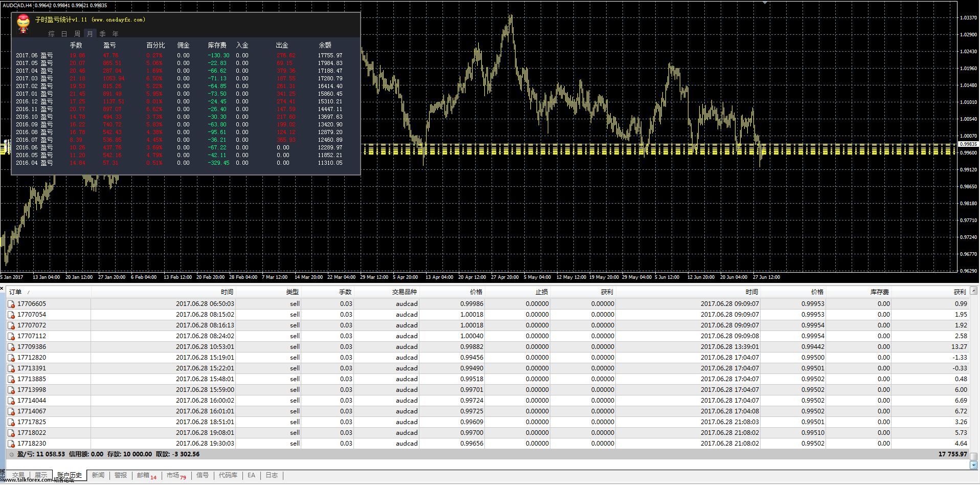The height and width of the screenshot is (485, 980).
Task: Sort history by the 手数 column header
Action: tap(327, 292)
